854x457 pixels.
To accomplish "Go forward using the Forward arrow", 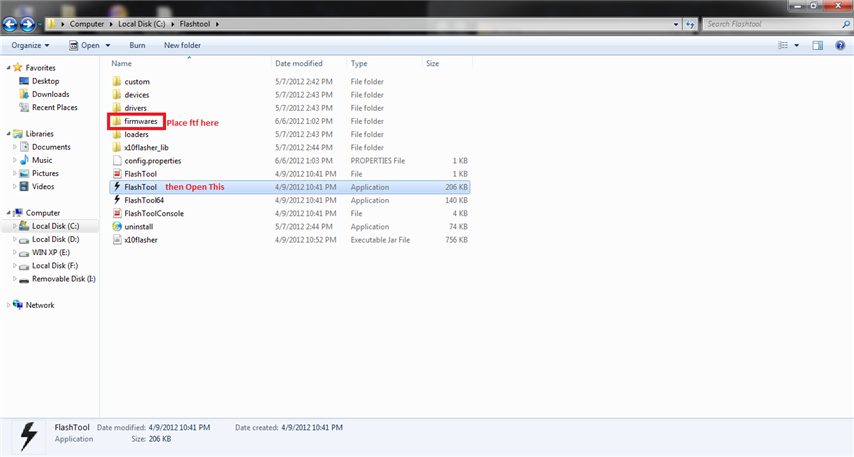I will point(27,24).
